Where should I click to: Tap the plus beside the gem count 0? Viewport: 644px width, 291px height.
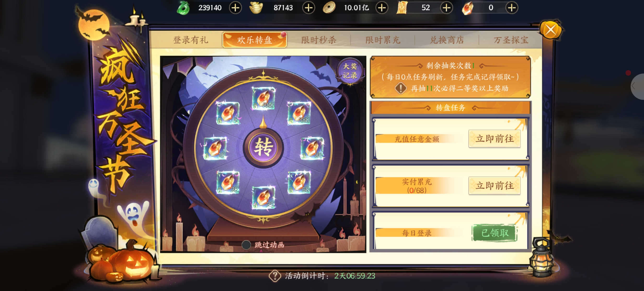[512, 8]
